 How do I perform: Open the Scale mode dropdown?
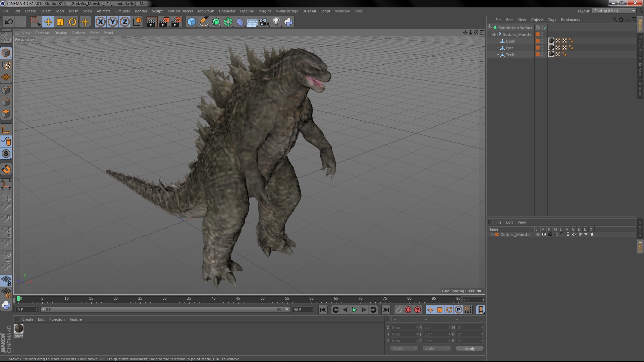click(436, 348)
